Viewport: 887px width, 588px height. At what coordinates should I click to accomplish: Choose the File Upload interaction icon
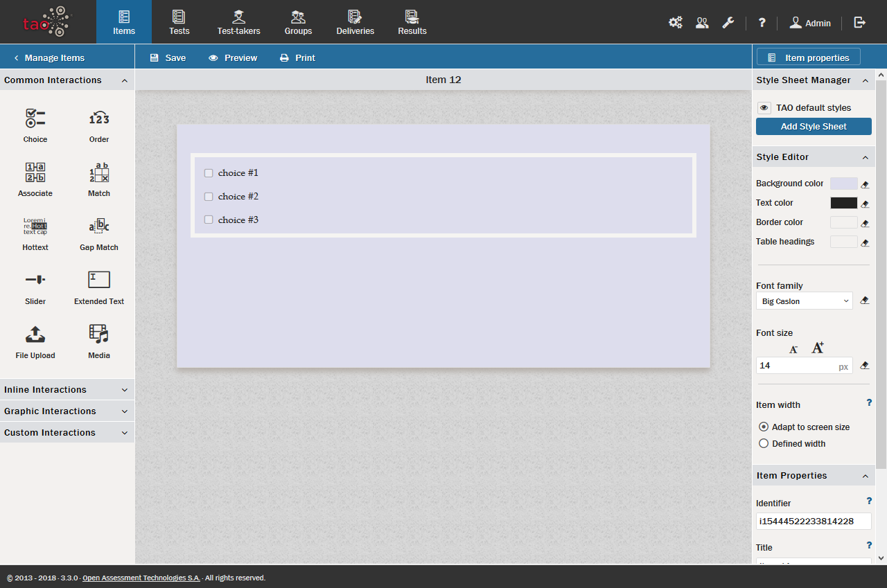click(35, 335)
